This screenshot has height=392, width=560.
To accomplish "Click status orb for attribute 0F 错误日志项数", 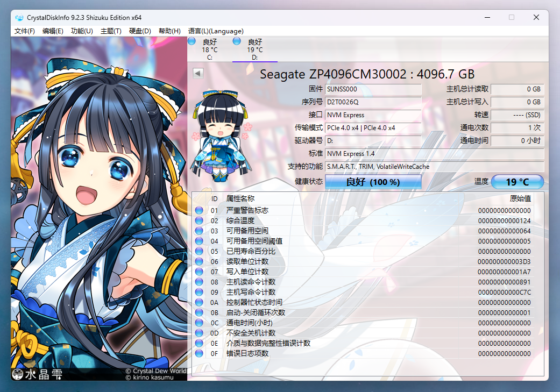I will pyautogui.click(x=199, y=353).
